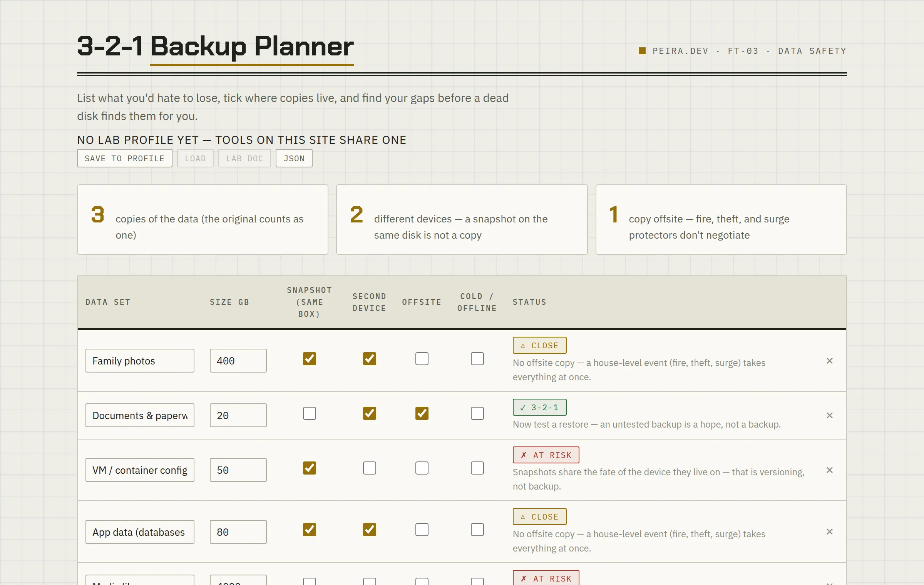This screenshot has height=585, width=924.
Task: Remove the Documents & paperwork row
Action: click(829, 415)
